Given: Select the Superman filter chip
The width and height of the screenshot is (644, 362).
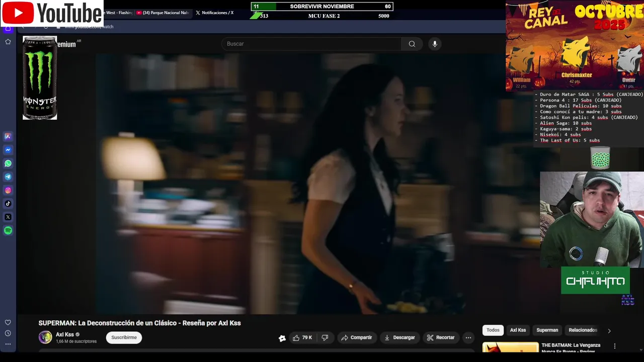Looking at the screenshot, I should 547,330.
